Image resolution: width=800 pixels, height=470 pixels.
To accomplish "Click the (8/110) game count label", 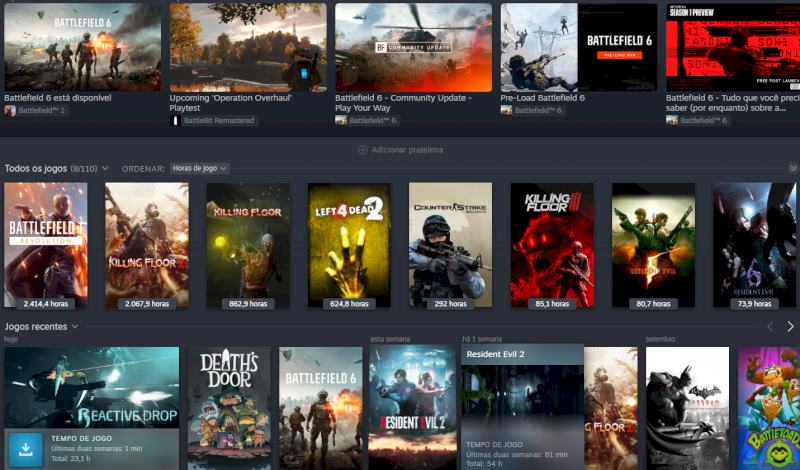I will click(84, 168).
